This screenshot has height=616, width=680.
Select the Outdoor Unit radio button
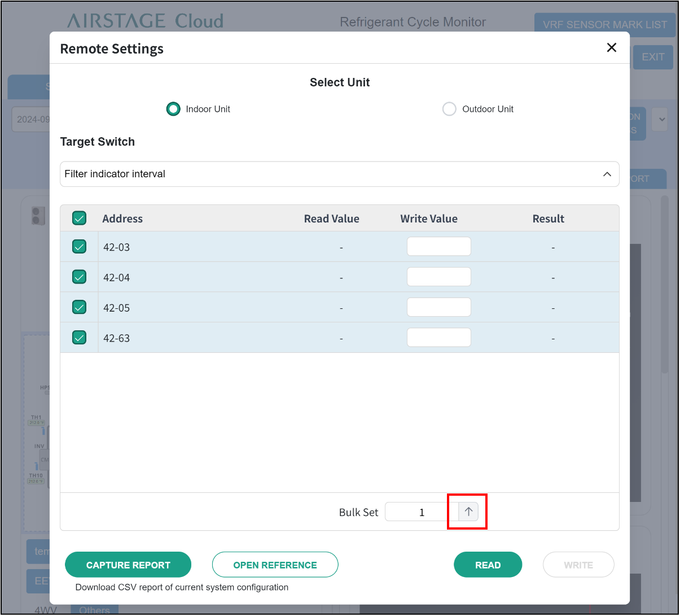coord(449,109)
